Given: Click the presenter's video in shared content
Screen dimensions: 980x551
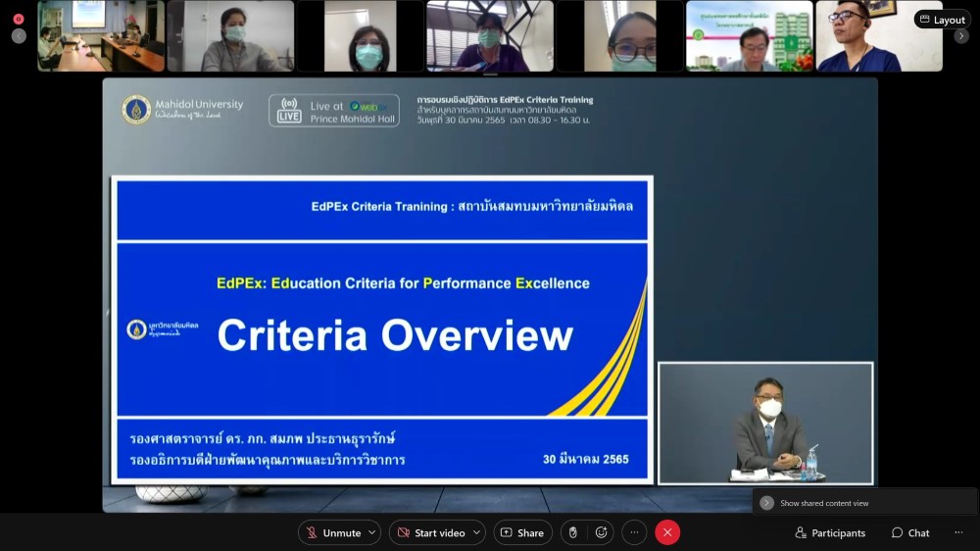Looking at the screenshot, I should pos(765,424).
